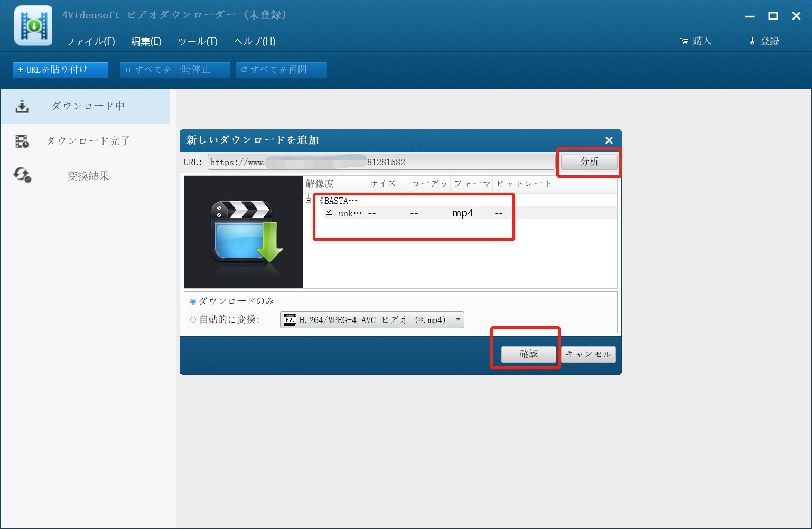The image size is (812, 529).
Task: Click the AVC format icon in dropdown
Action: [290, 320]
